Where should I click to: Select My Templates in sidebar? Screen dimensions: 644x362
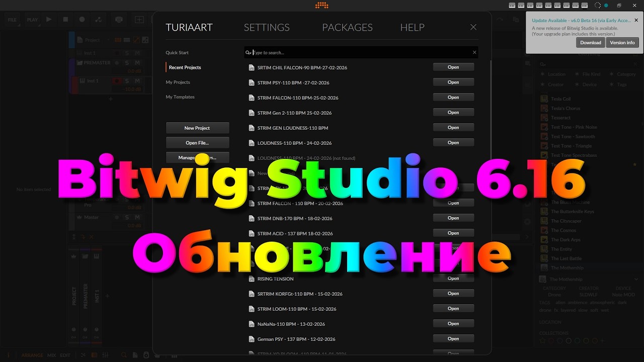pos(180,97)
